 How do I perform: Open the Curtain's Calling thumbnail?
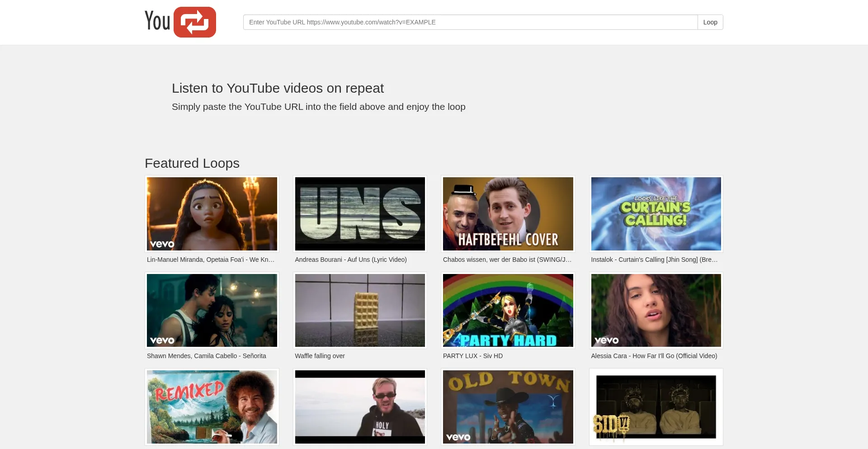click(x=656, y=214)
